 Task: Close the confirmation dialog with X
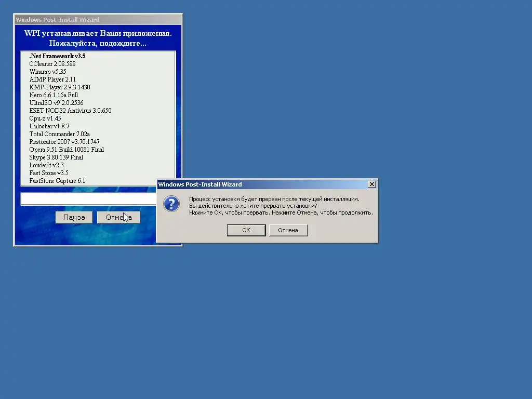(372, 184)
